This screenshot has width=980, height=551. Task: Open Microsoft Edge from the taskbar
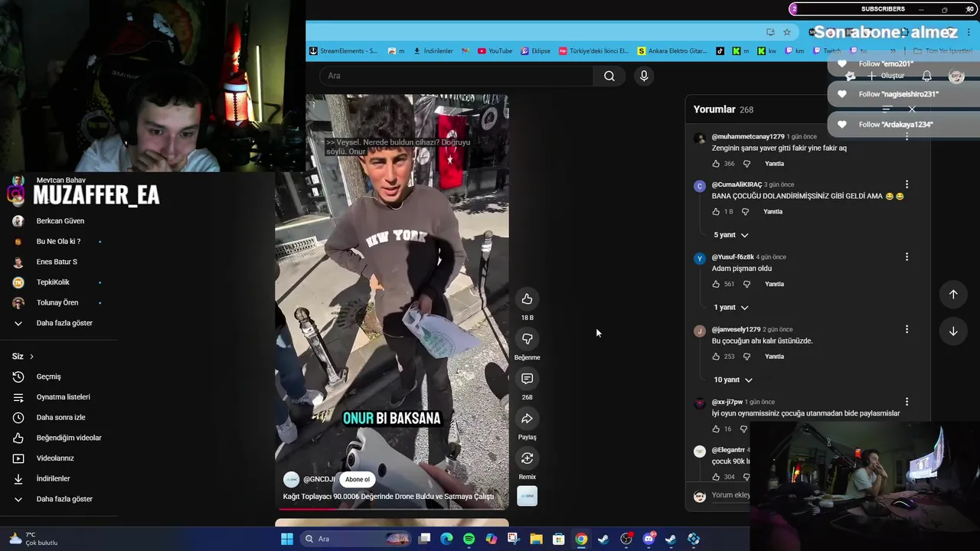point(446,539)
